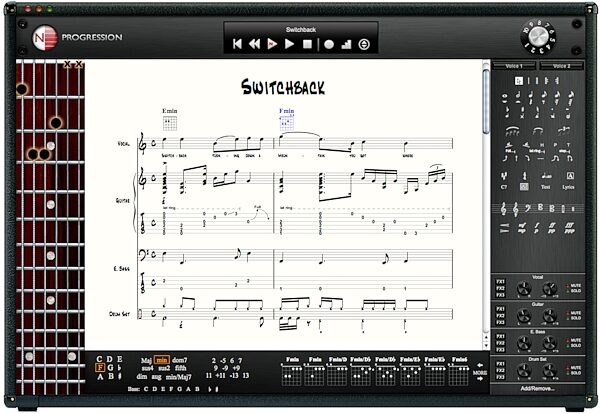Screen dimensions: 600x414
Task: Open FX2 slot on the Vocal track
Action: (500, 288)
